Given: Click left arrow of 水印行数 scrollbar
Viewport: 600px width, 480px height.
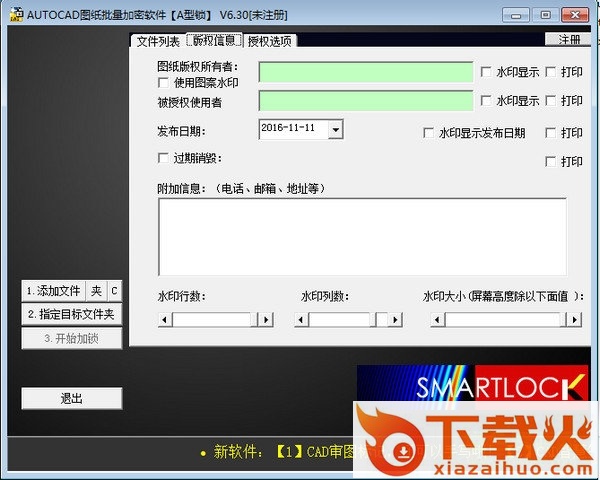Looking at the screenshot, I should point(165,319).
